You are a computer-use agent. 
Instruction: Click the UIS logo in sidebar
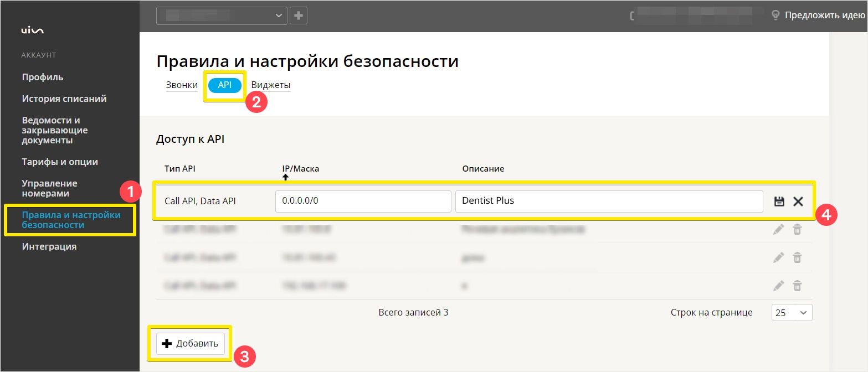pyautogui.click(x=32, y=30)
